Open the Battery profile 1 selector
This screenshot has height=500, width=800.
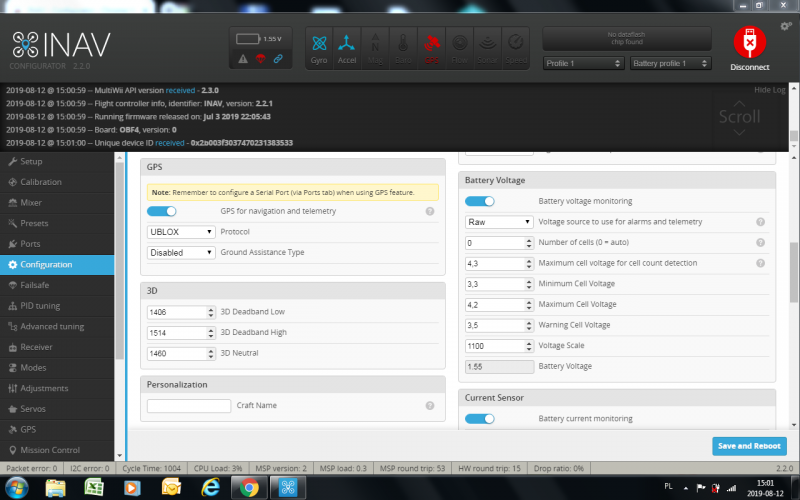[670, 63]
